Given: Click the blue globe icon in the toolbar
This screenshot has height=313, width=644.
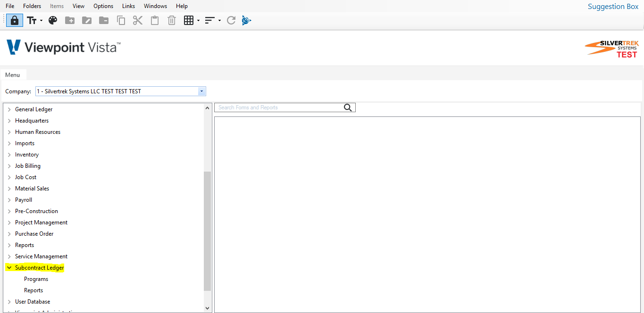Looking at the screenshot, I should 246,20.
